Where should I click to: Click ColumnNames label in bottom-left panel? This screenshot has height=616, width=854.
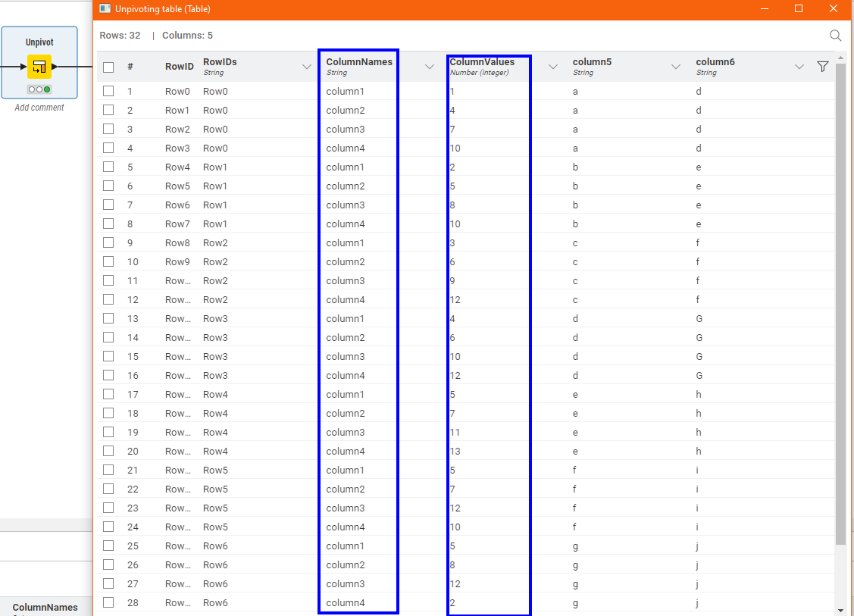tap(45, 607)
